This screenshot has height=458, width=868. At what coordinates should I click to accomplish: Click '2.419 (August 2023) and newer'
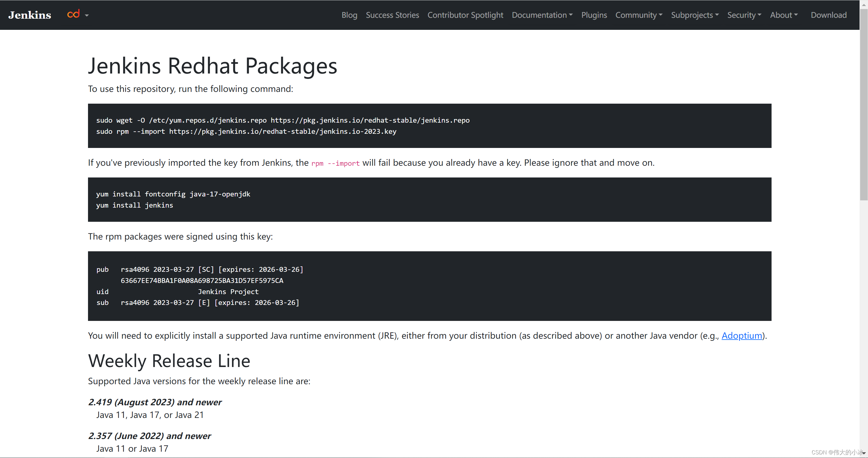[x=155, y=402]
